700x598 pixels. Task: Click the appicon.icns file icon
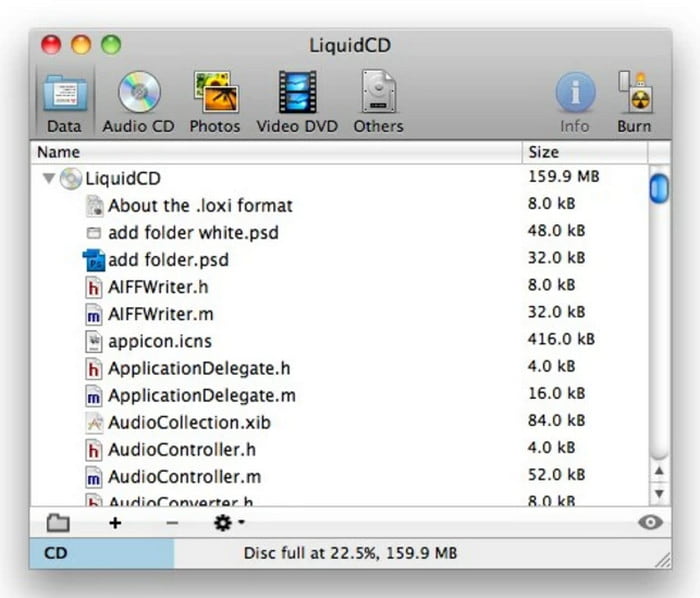pos(94,342)
